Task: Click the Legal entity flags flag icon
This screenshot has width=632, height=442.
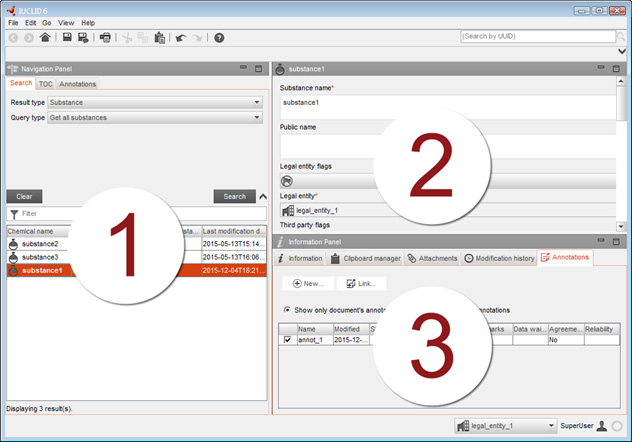Action: click(287, 181)
